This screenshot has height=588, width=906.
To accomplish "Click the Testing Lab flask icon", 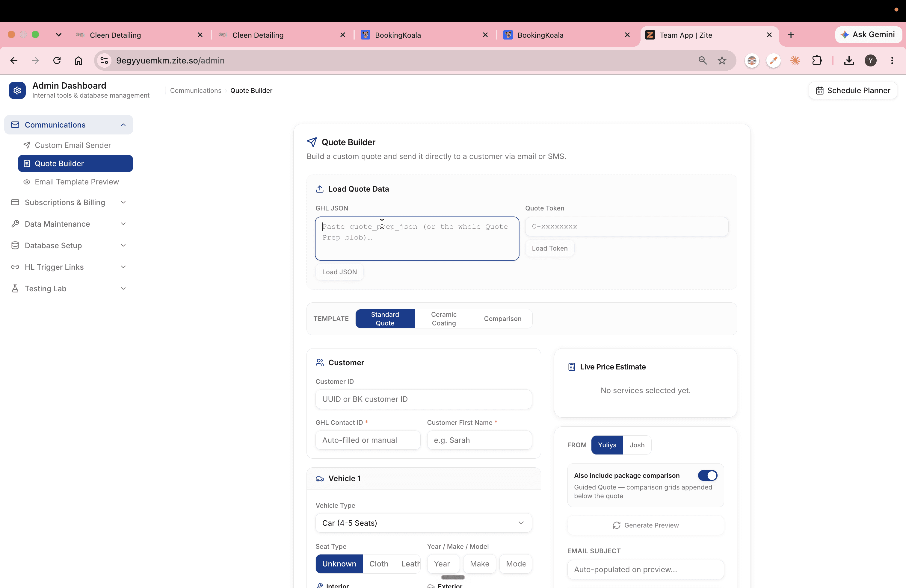I will click(x=15, y=289).
